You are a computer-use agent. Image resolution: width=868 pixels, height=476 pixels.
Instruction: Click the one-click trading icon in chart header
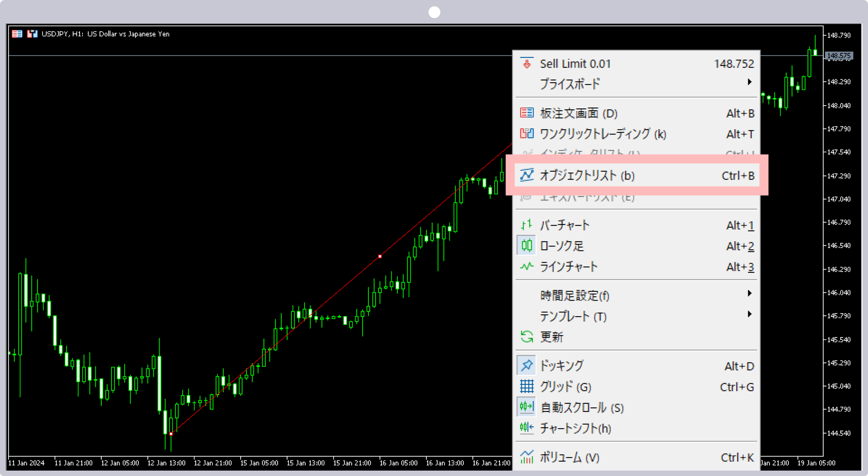tap(32, 34)
